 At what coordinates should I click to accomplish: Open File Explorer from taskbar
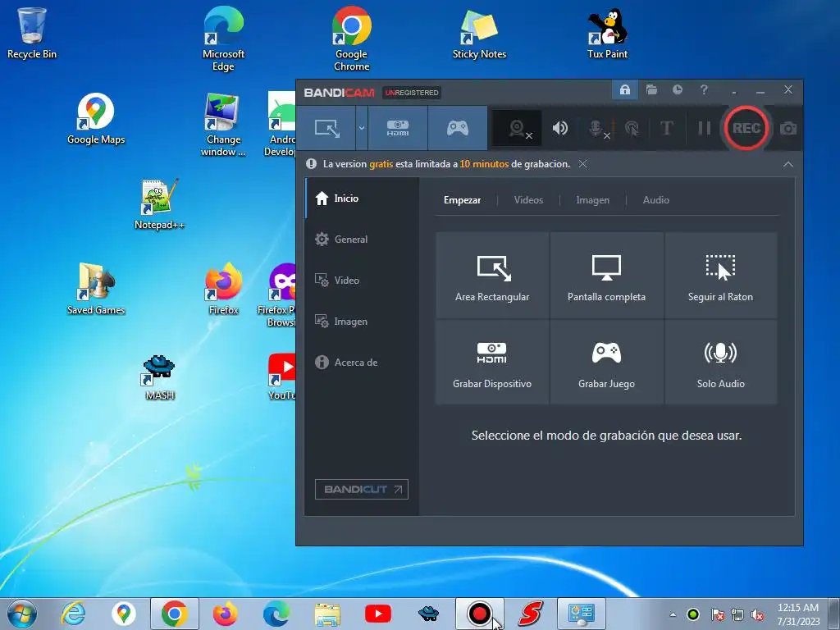tap(326, 614)
